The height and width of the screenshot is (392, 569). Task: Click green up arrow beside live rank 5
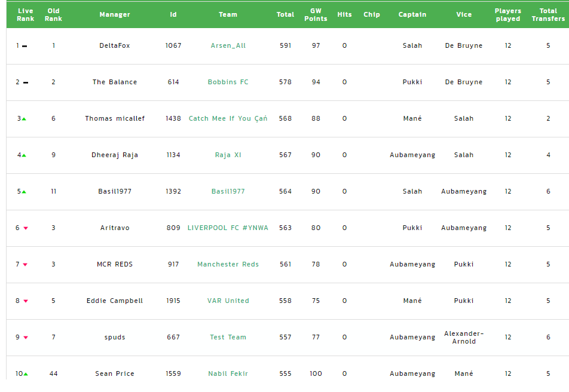coord(24,192)
